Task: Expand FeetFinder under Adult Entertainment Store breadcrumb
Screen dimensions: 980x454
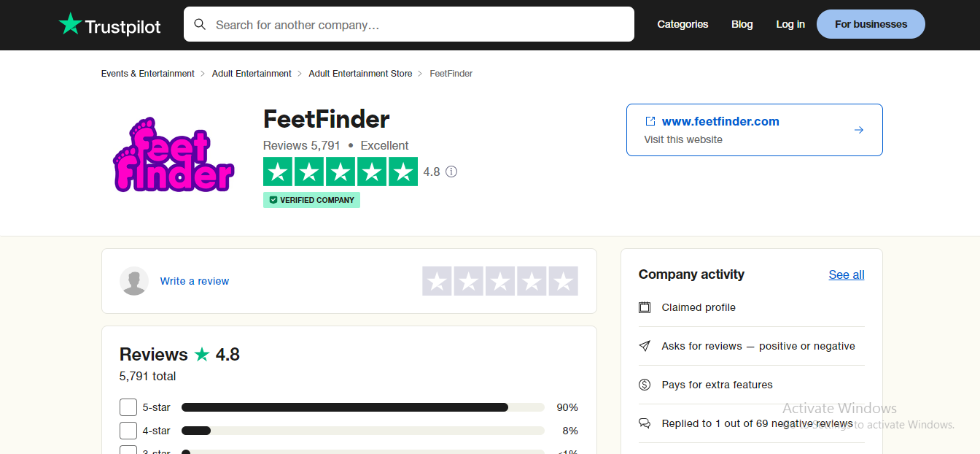Action: [x=451, y=73]
